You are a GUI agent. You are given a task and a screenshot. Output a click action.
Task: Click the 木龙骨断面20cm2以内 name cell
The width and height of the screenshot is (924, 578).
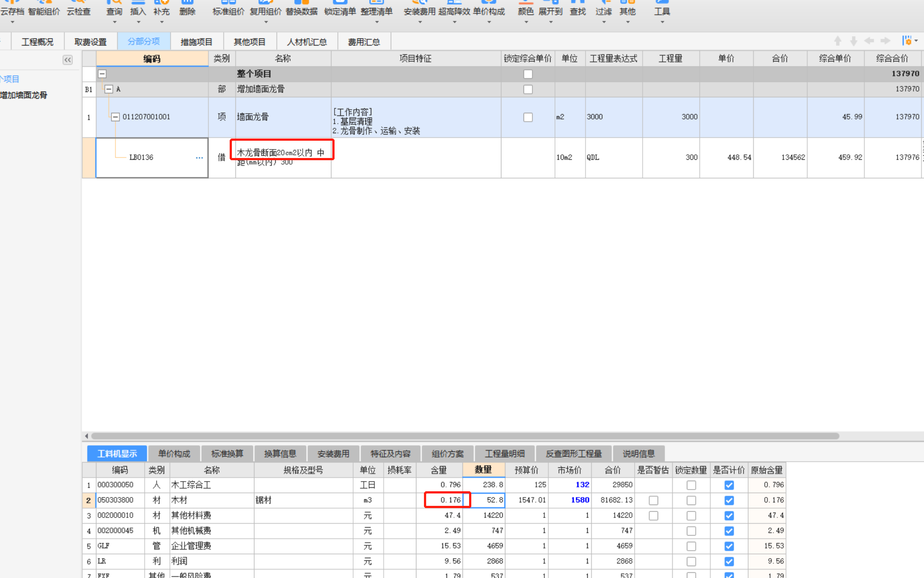283,158
